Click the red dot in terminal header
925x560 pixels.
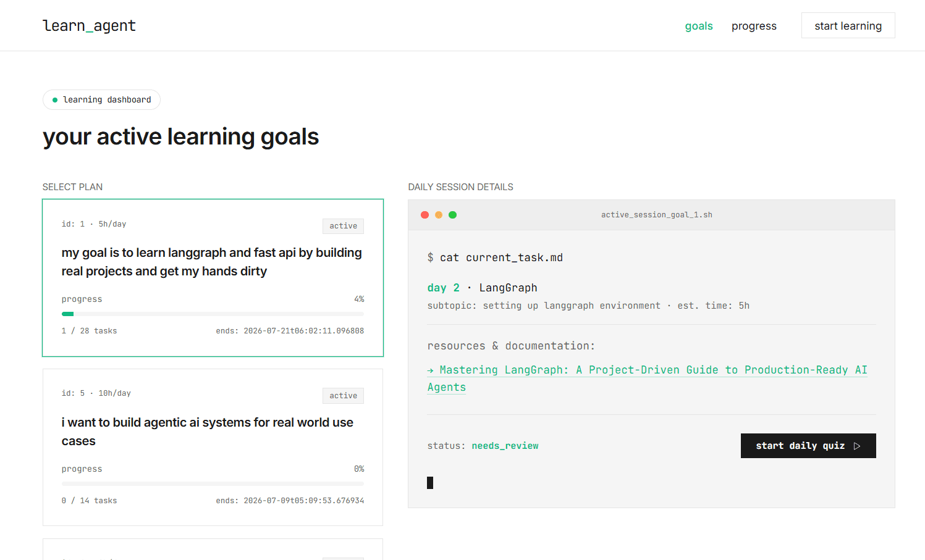[424, 215]
